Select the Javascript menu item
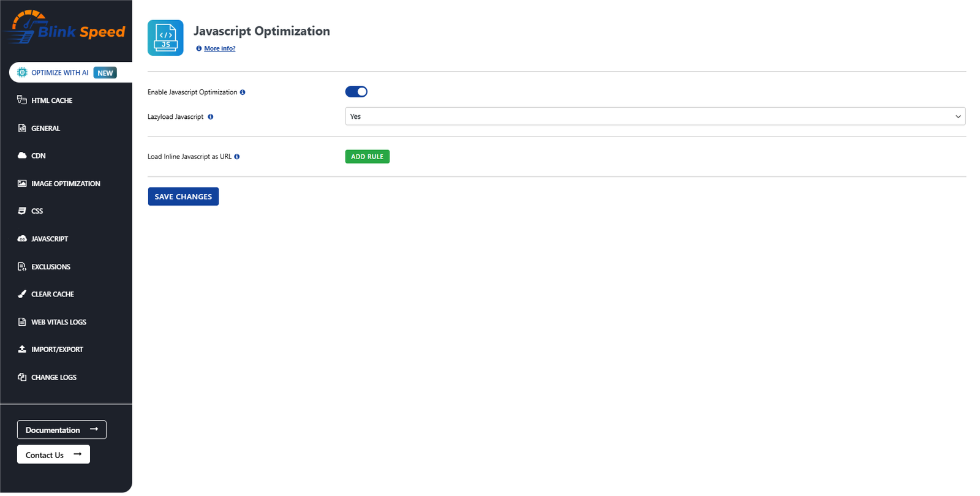The image size is (980, 496). click(50, 239)
